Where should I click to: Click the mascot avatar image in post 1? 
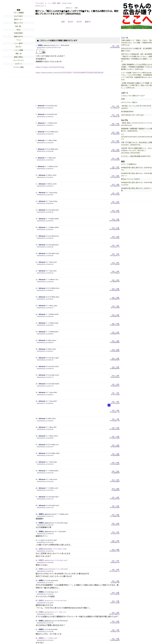[40, 52]
